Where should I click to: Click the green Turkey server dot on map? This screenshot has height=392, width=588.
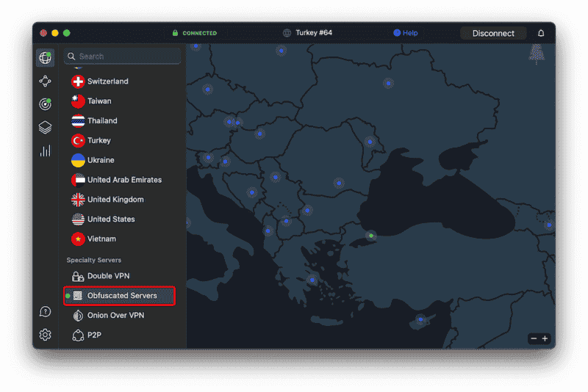pyautogui.click(x=371, y=236)
